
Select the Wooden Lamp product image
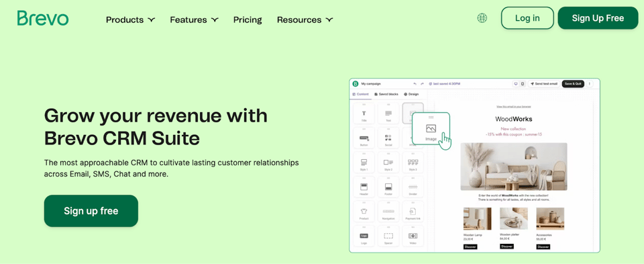(477, 218)
